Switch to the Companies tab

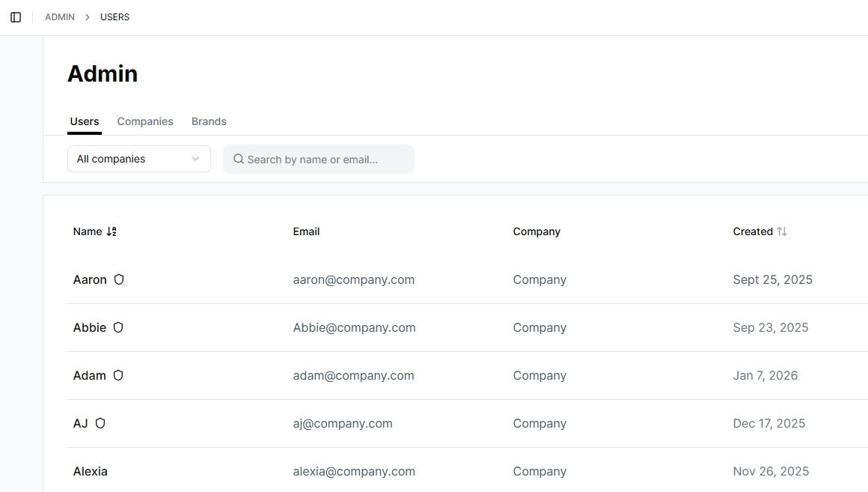point(145,121)
